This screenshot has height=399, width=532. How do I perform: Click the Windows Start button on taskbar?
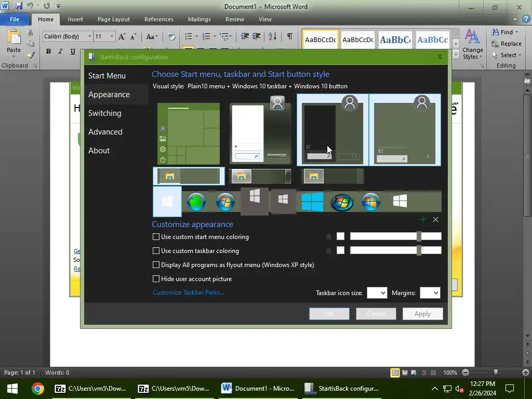point(12,389)
